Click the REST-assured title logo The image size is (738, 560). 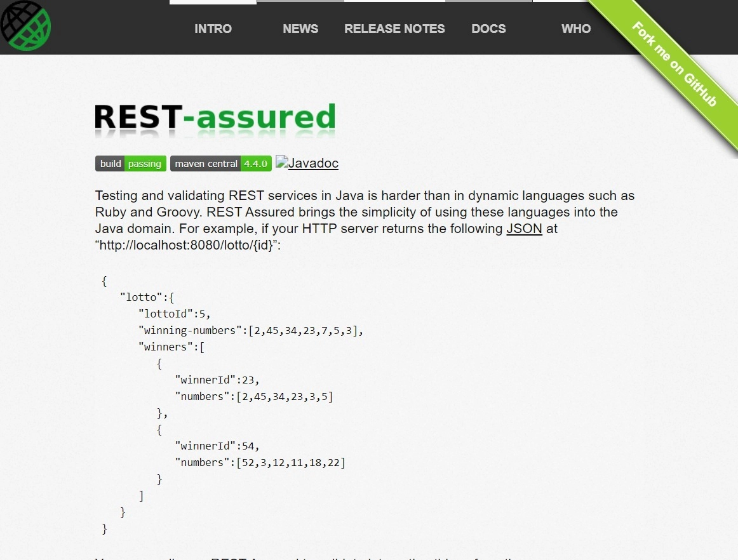point(215,119)
